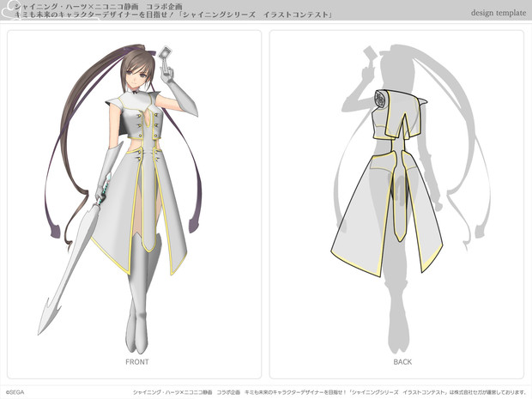
Task: Click the emblem on the back collar
Action: [x=380, y=100]
